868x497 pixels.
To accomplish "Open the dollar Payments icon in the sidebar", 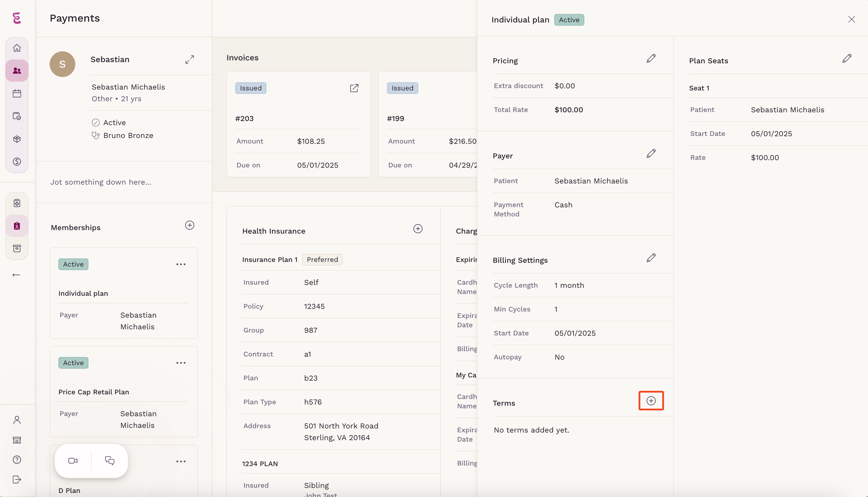I will 17,162.
